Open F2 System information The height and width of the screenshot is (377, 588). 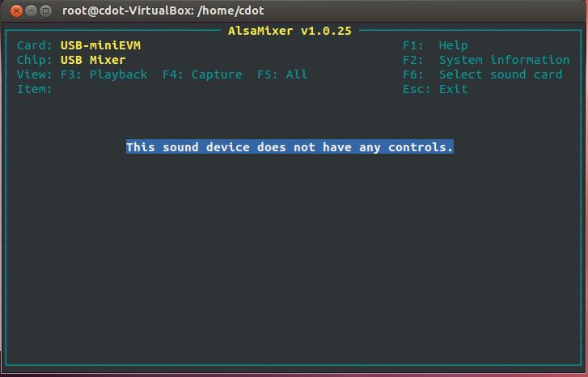[x=486, y=60]
